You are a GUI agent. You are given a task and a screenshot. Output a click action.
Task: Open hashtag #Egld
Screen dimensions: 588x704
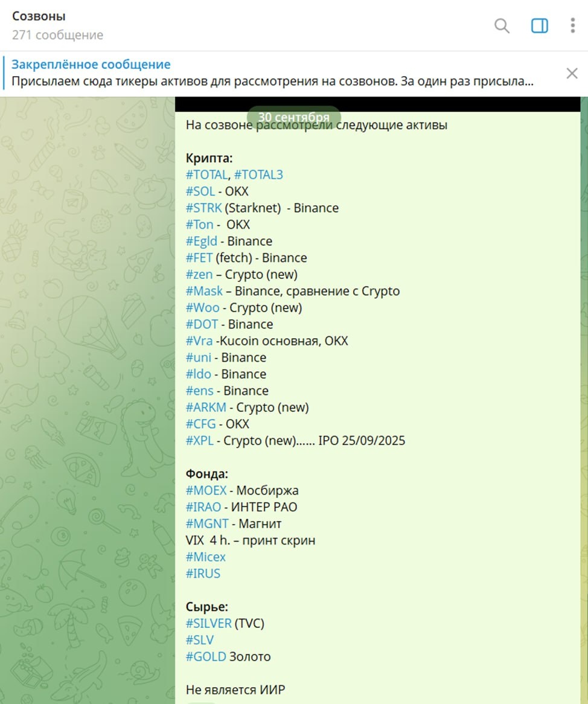tap(202, 241)
